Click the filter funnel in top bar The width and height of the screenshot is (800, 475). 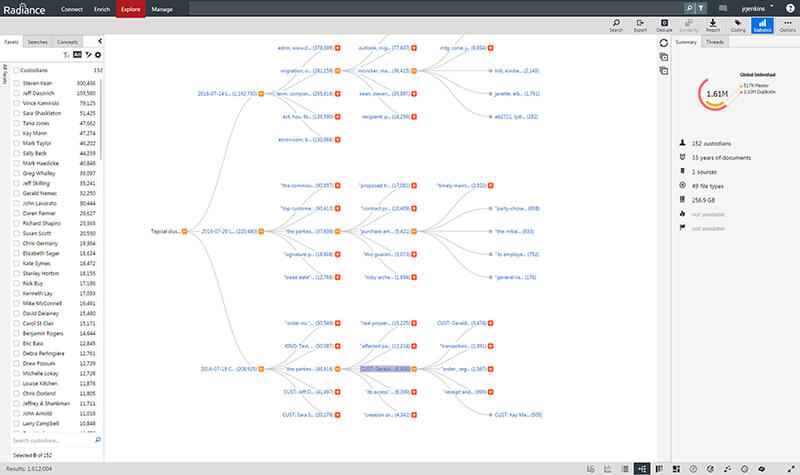(701, 8)
